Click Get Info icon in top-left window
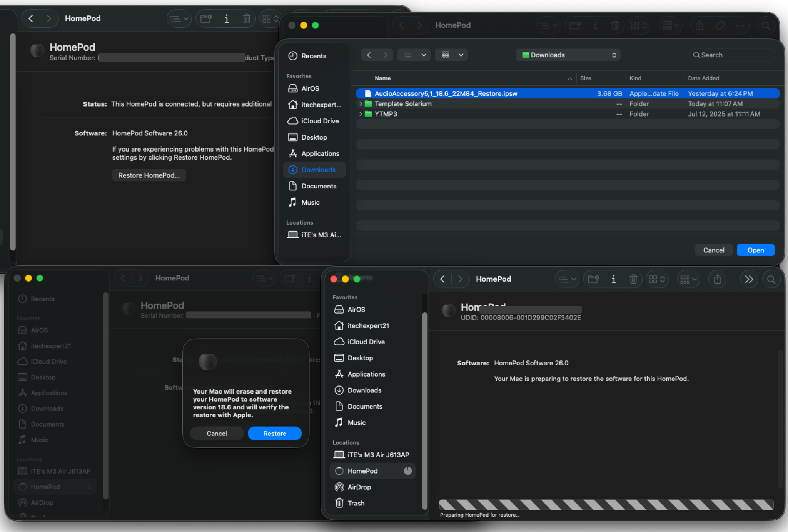788x532 pixels. (227, 18)
